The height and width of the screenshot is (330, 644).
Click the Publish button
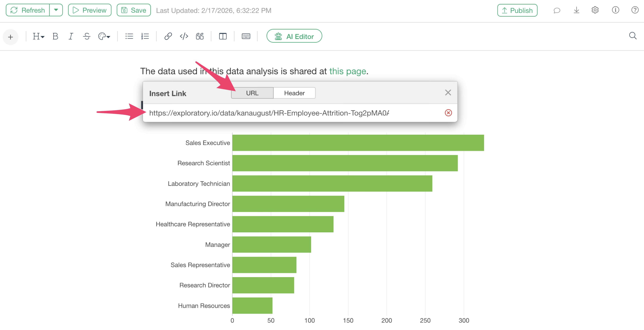517,10
